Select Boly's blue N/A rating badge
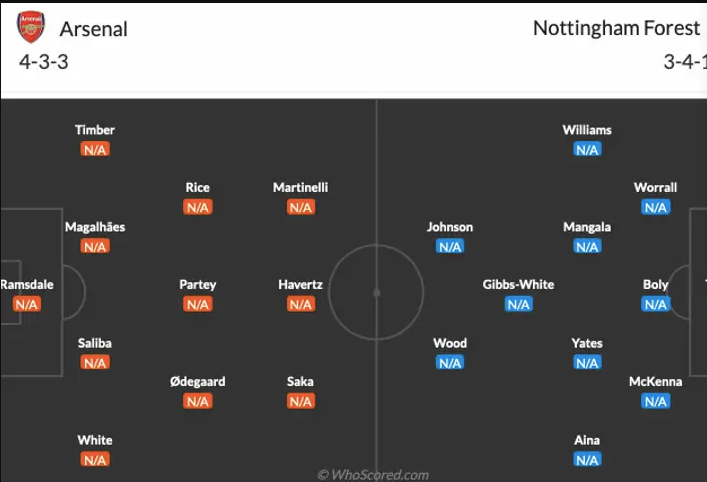707x482 pixels. 656,305
